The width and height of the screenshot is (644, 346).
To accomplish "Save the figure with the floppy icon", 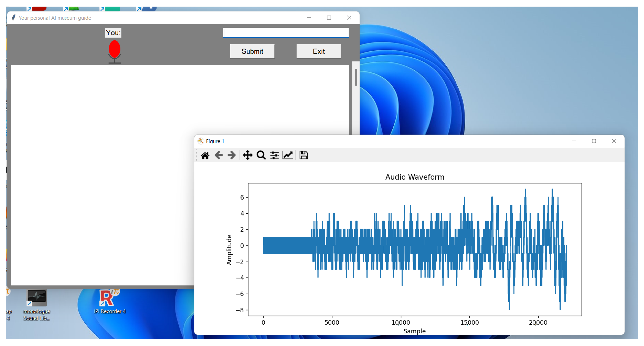I will [x=304, y=155].
